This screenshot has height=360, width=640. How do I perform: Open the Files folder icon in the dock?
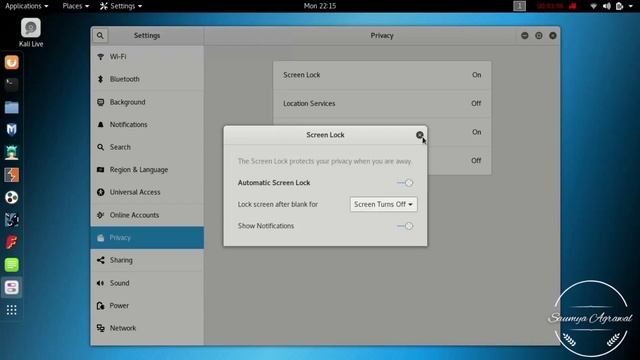pyautogui.click(x=11, y=107)
